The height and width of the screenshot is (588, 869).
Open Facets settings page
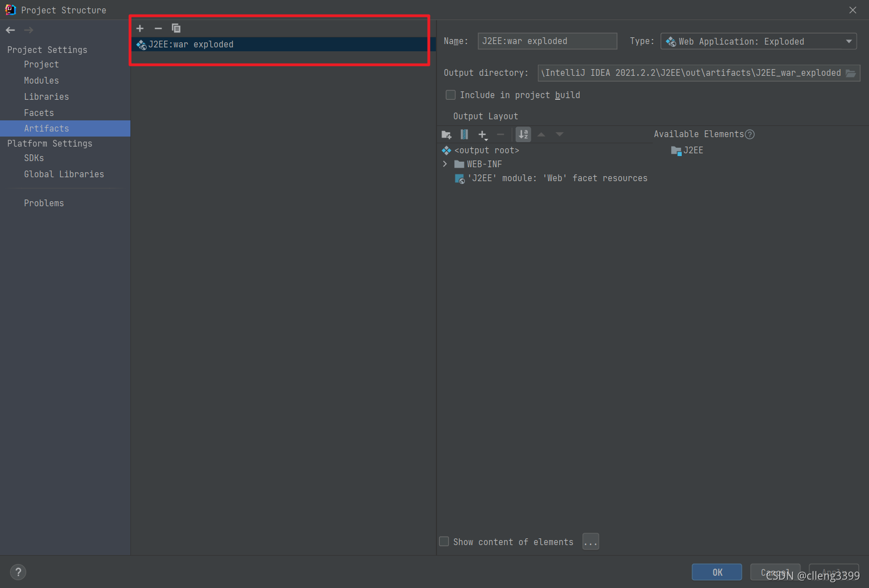pos(39,113)
